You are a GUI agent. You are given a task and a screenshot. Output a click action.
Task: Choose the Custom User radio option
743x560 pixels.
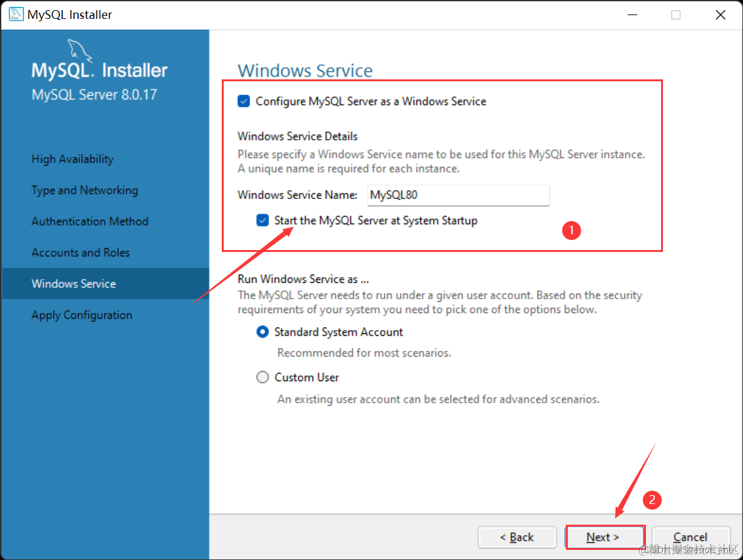click(x=263, y=377)
